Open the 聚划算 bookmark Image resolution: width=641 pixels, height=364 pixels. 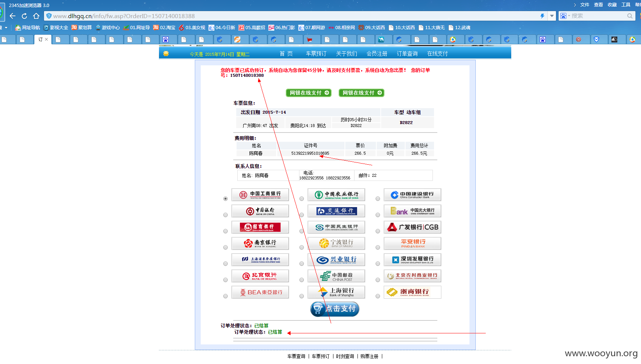[x=81, y=28]
